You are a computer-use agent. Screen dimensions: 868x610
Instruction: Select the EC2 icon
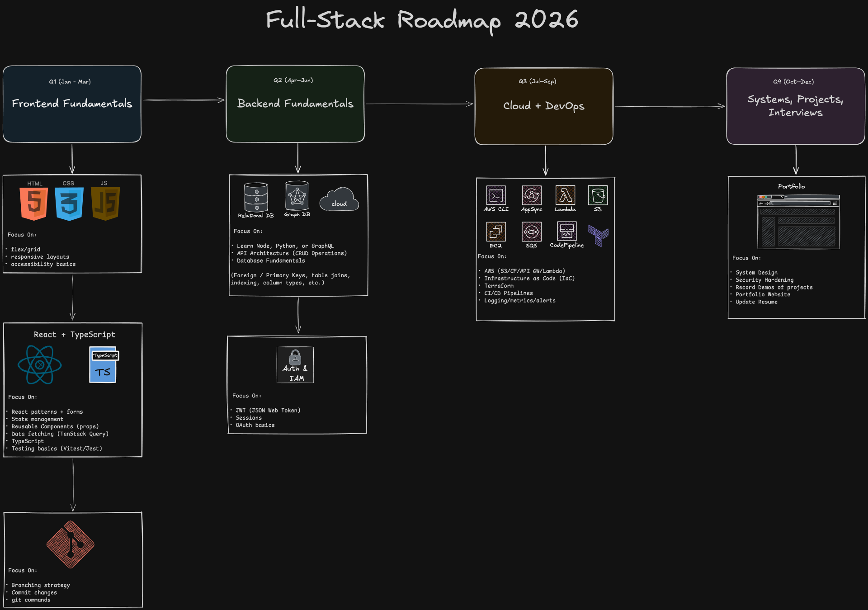[496, 232]
